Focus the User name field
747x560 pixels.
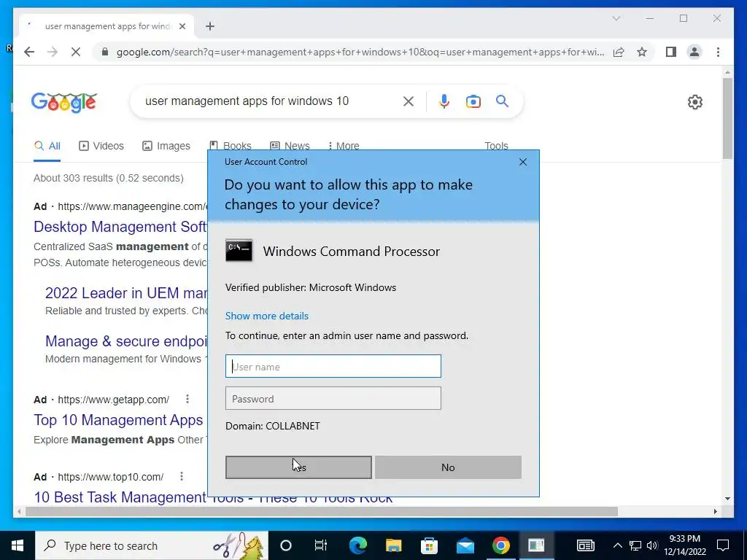(333, 366)
